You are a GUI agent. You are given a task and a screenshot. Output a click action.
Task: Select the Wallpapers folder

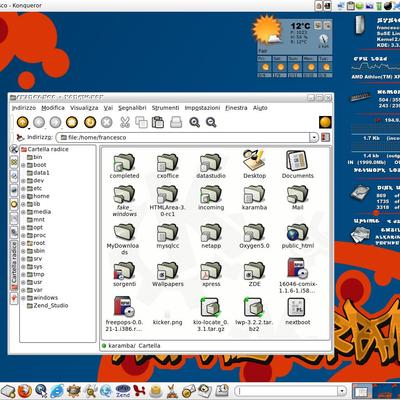click(x=168, y=275)
